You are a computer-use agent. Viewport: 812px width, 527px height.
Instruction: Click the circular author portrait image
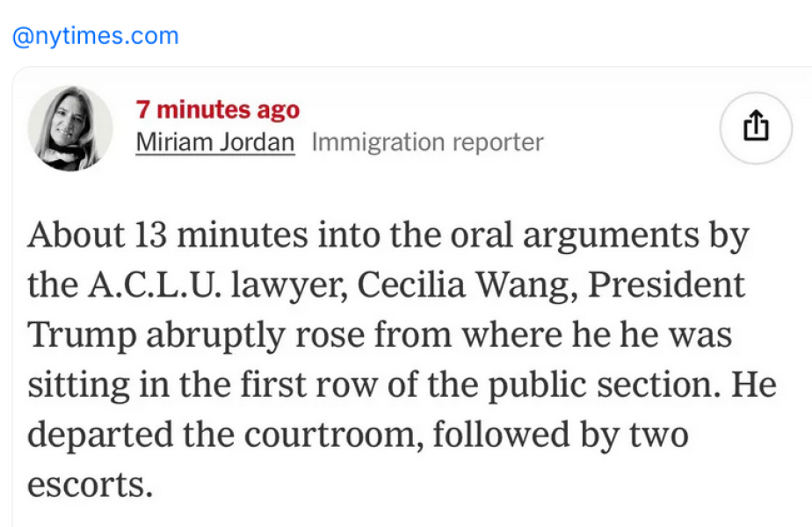69,127
